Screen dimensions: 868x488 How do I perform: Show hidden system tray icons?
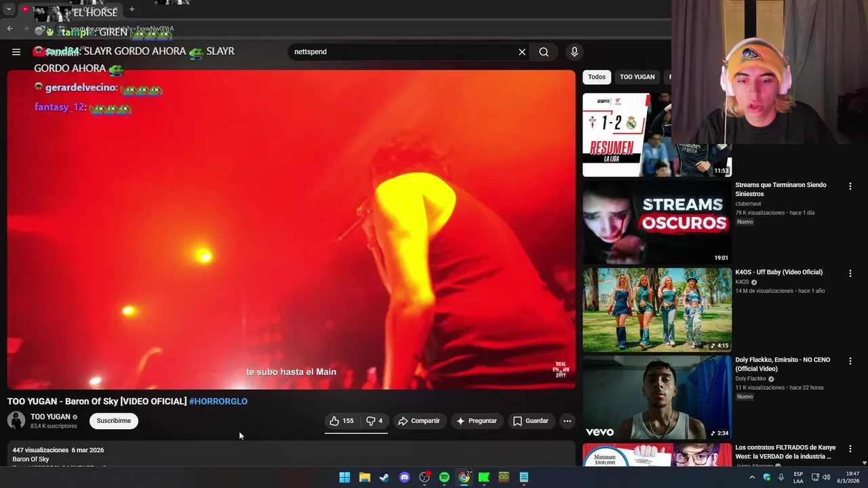(751, 477)
